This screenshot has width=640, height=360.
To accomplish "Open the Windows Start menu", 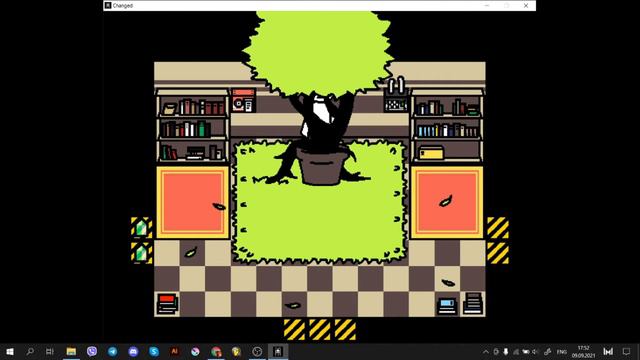I will pos(10,351).
